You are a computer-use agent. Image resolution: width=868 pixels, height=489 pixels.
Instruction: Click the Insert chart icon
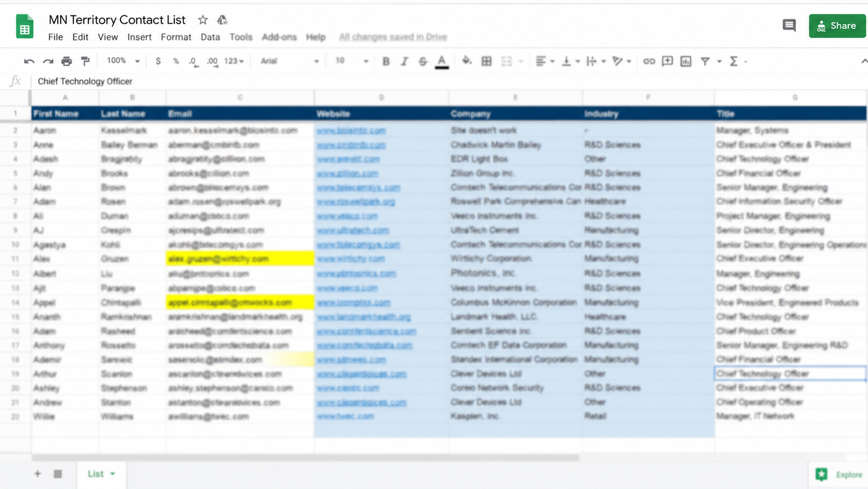click(x=686, y=61)
